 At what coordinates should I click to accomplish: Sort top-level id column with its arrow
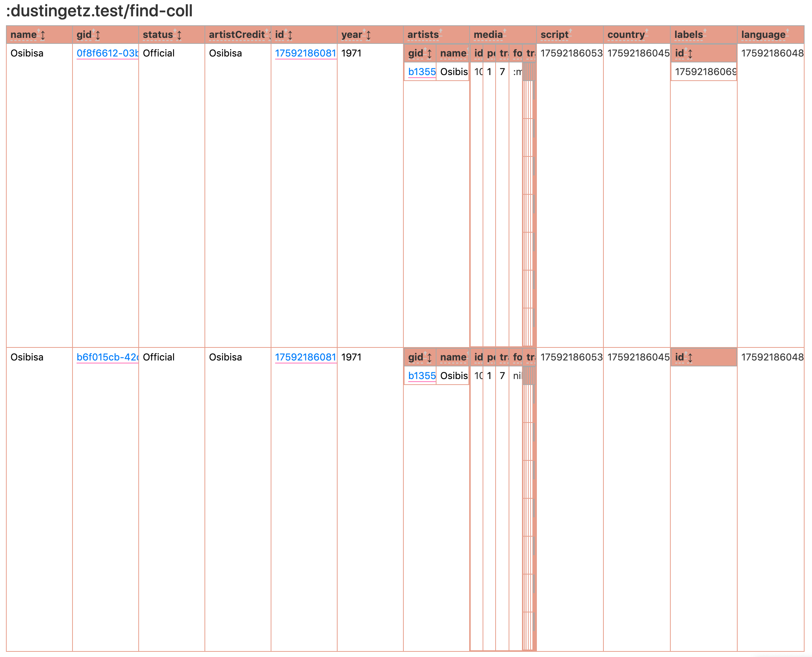click(290, 35)
